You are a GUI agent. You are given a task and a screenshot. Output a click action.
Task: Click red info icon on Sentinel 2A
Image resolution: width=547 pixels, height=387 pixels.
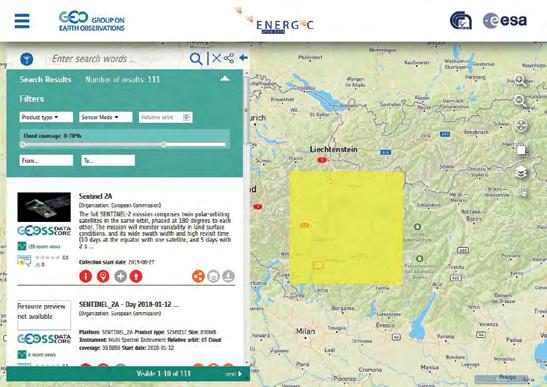(x=85, y=276)
